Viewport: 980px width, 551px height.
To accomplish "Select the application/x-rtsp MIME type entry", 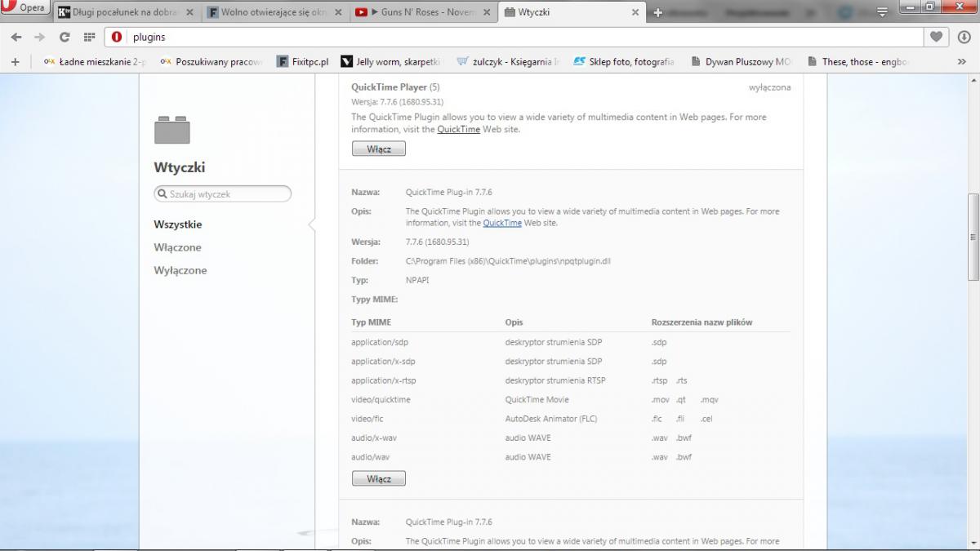I will point(382,380).
